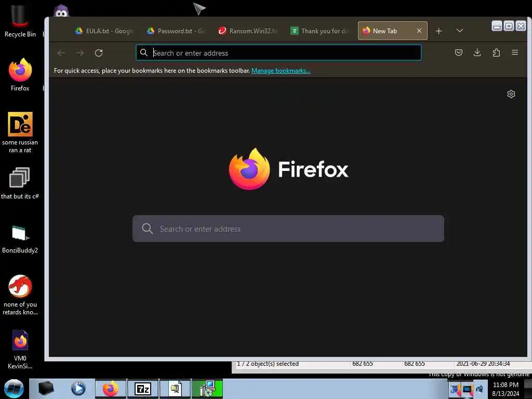Focus the top address bar field
532x399 pixels.
tap(278, 53)
